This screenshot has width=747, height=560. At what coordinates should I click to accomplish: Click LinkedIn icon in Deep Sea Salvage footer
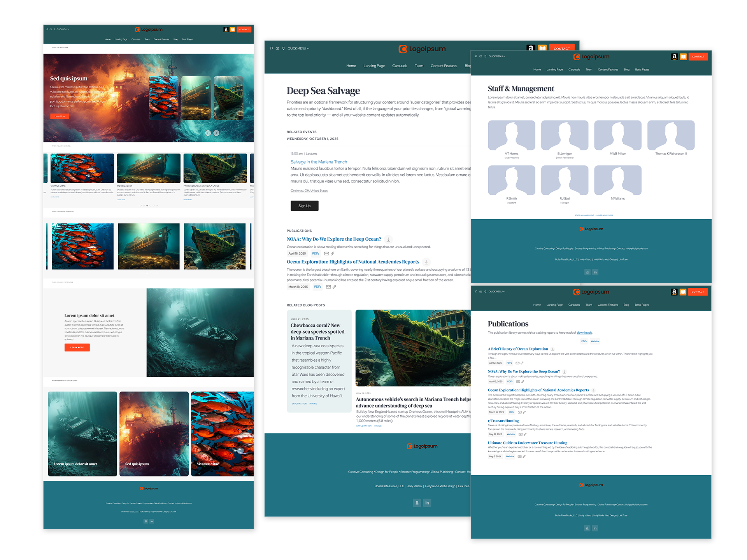(427, 503)
